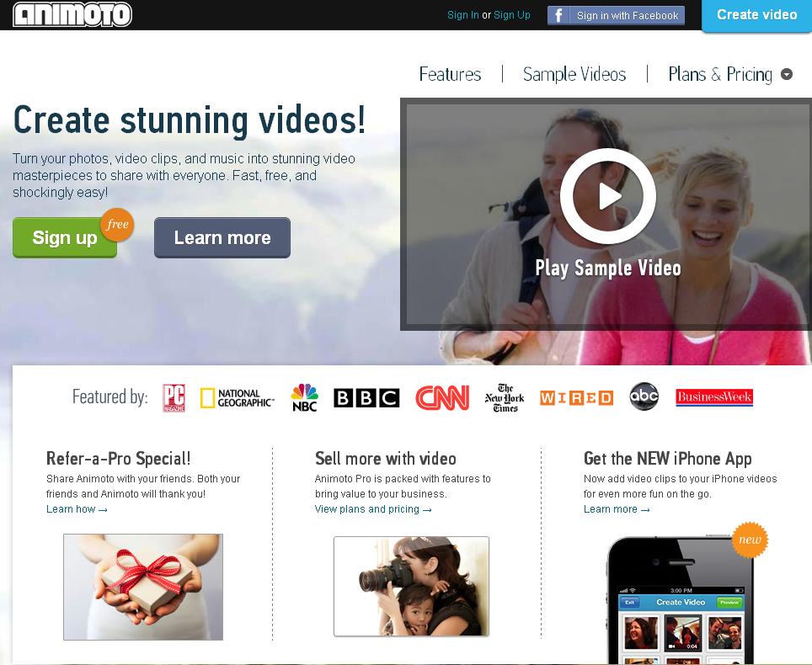
Task: Click the Sign Up link in header
Action: (x=511, y=15)
